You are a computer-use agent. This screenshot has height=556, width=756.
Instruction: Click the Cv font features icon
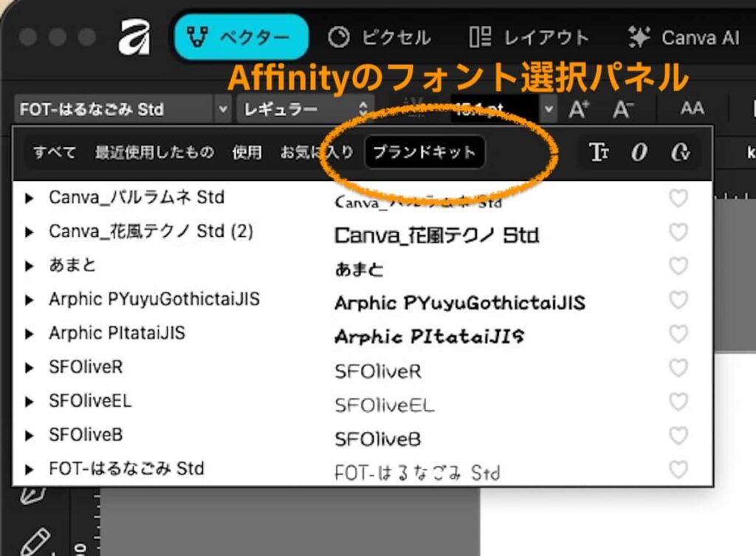pyautogui.click(x=681, y=152)
